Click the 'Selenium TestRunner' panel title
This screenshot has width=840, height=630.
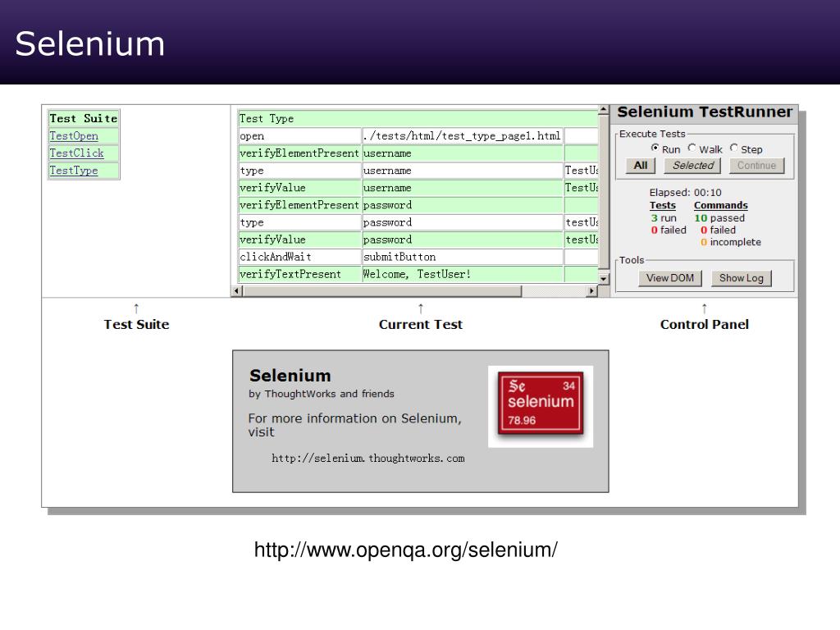(x=705, y=112)
